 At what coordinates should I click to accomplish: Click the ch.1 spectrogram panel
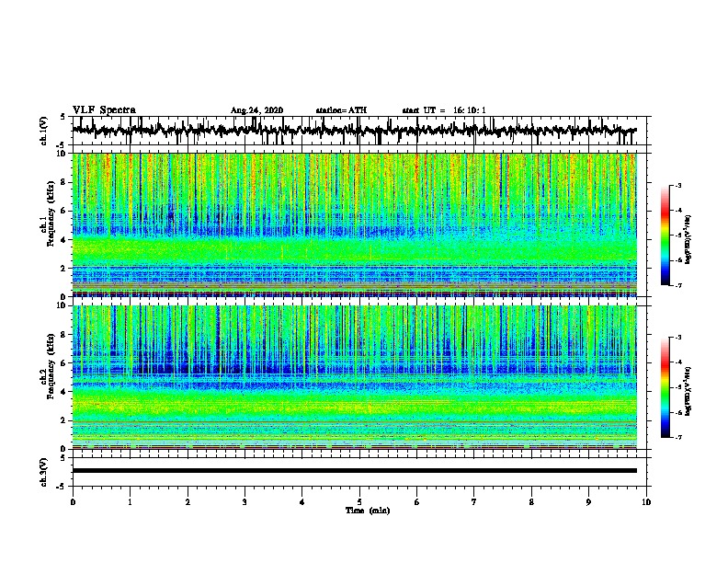click(354, 224)
